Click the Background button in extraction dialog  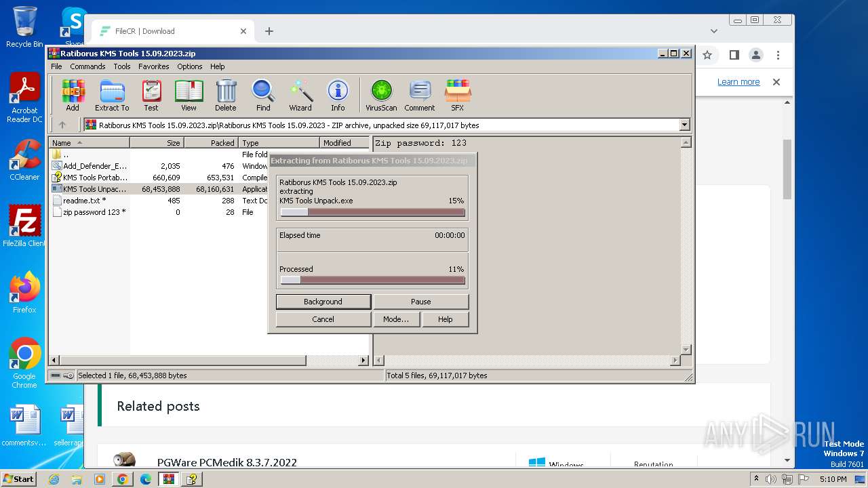pos(323,302)
